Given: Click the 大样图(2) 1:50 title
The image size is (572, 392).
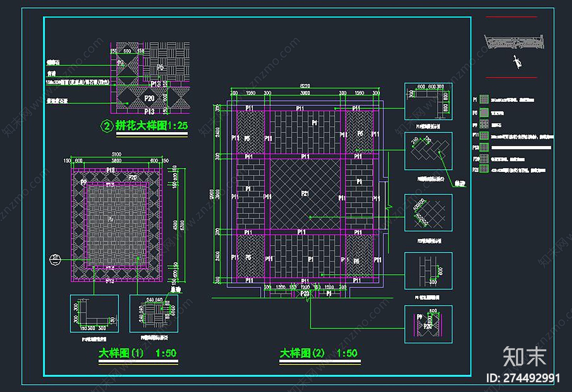Looking at the screenshot, I should (x=319, y=353).
